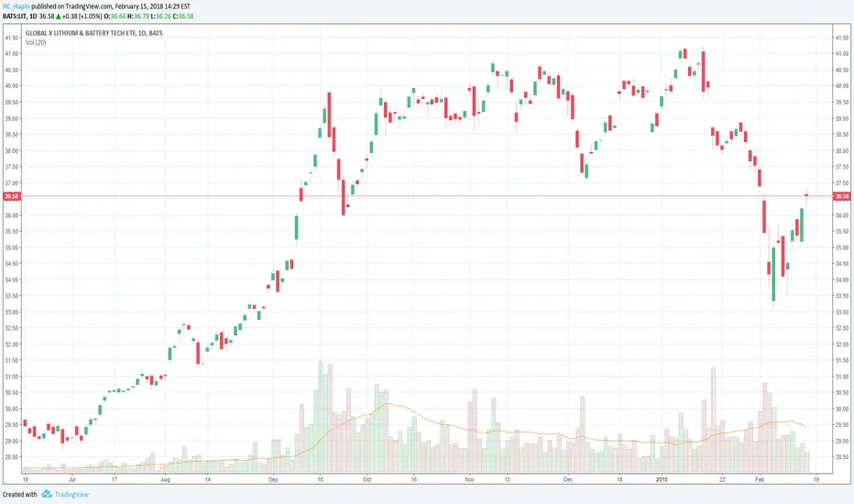854x504 pixels.
Task: Click the '13' date label on the time axis
Action: point(507,479)
